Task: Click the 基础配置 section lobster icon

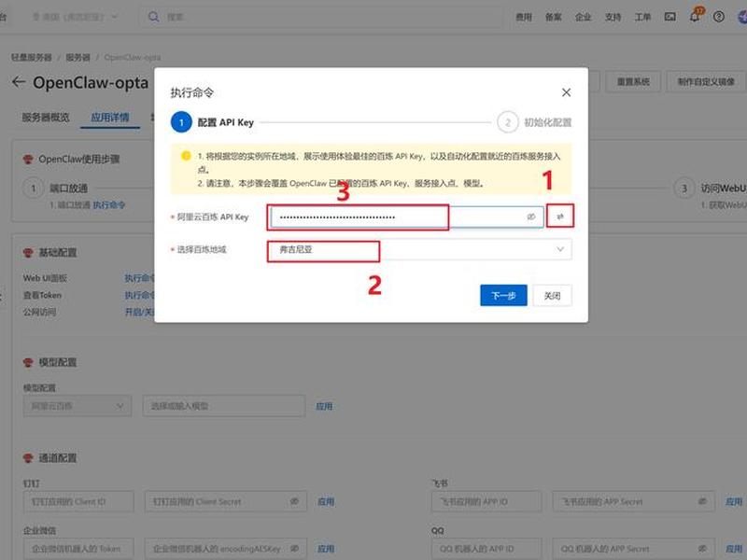Action: pyautogui.click(x=28, y=252)
